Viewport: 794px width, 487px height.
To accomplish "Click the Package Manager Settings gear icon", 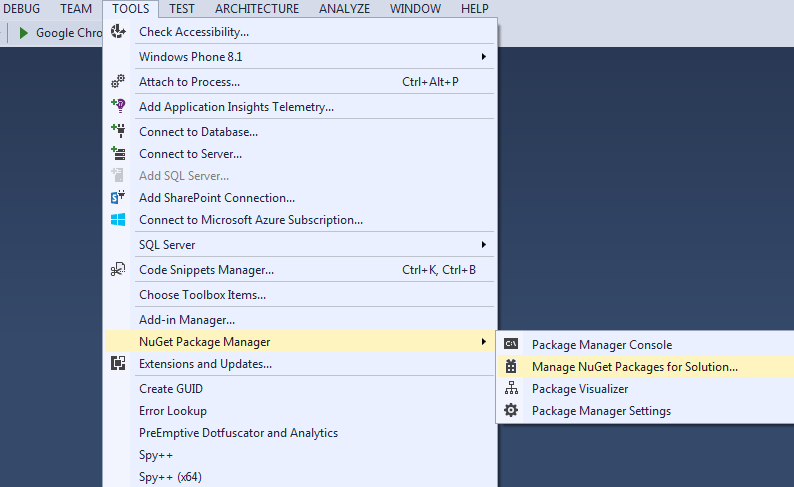I will pyautogui.click(x=511, y=410).
